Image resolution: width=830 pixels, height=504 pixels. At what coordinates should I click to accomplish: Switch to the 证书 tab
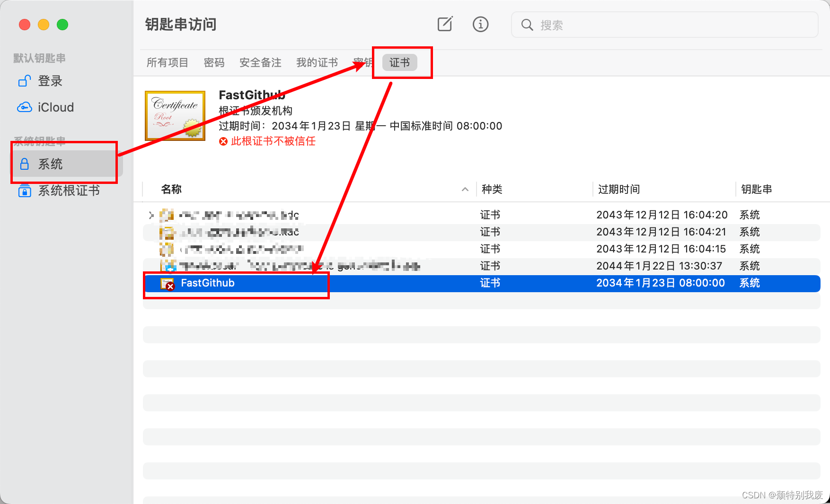pyautogui.click(x=399, y=62)
